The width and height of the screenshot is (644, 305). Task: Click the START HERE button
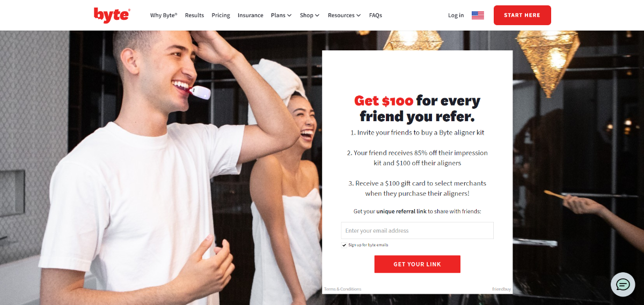click(522, 15)
